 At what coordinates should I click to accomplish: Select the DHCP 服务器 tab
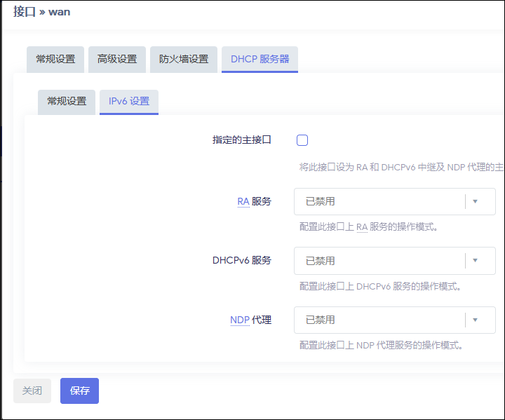pyautogui.click(x=260, y=60)
